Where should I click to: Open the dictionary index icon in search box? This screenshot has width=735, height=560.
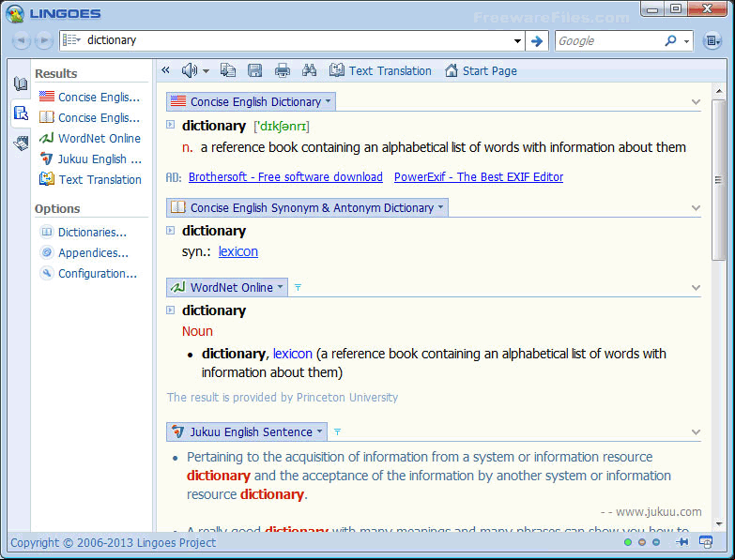(71, 40)
